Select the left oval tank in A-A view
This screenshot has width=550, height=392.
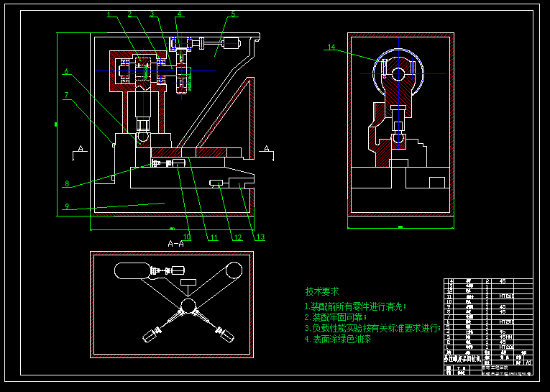click(133, 272)
